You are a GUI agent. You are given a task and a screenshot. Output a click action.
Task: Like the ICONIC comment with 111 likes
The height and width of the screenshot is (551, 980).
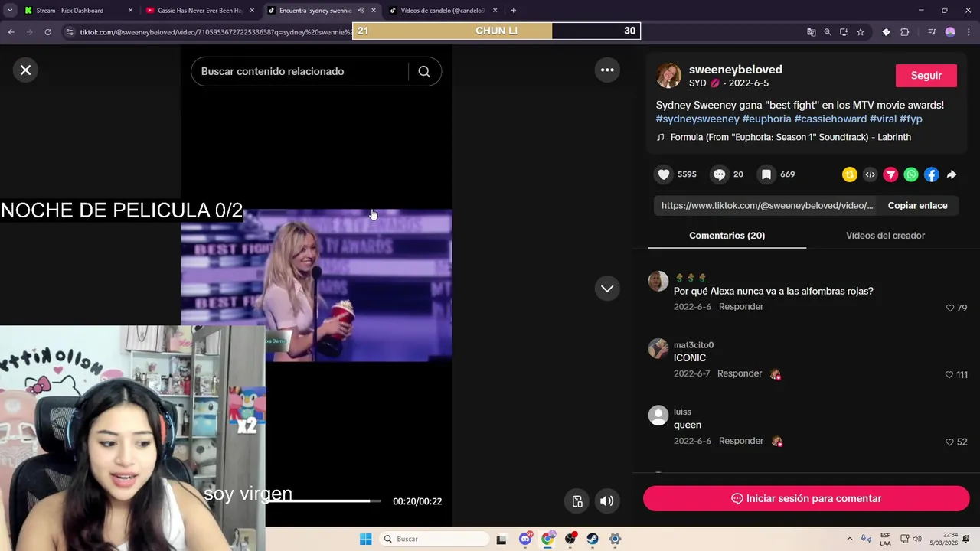click(x=949, y=375)
